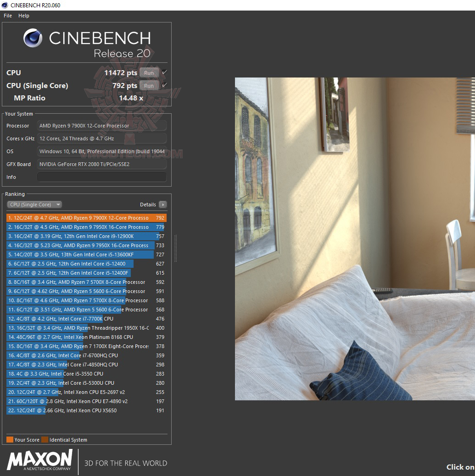Click the MAXON logo
Screen dimensions: 475x476
[x=40, y=460]
